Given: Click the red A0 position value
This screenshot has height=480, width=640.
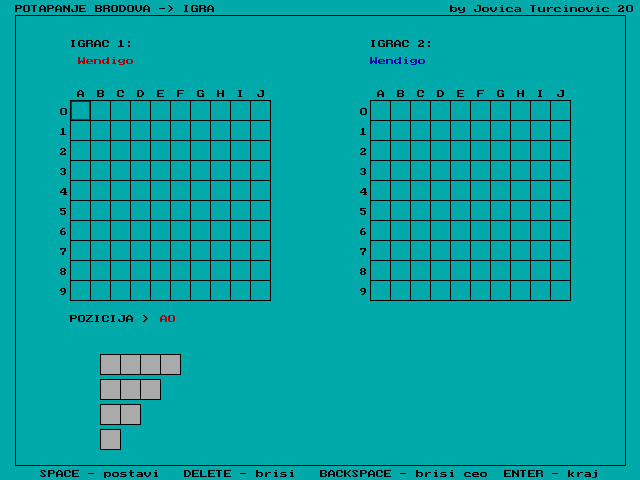Looking at the screenshot, I should click(167, 318).
